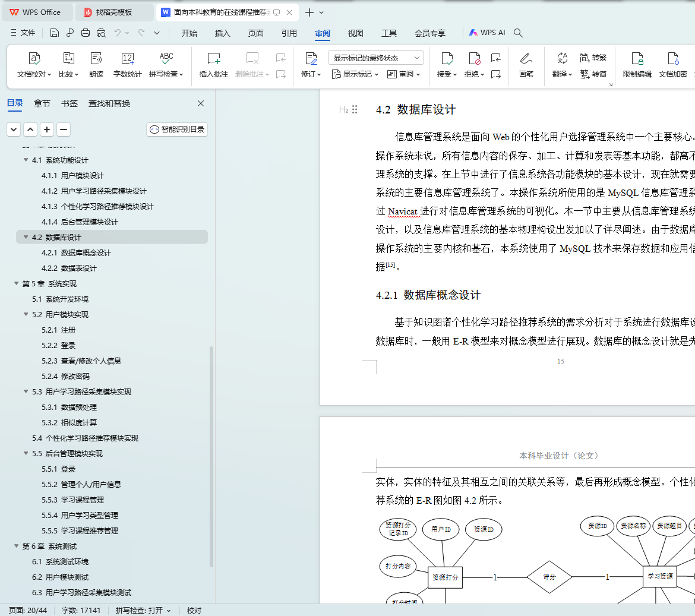The height and width of the screenshot is (616, 695).
Task: Open the 文件 menu
Action: click(23, 33)
